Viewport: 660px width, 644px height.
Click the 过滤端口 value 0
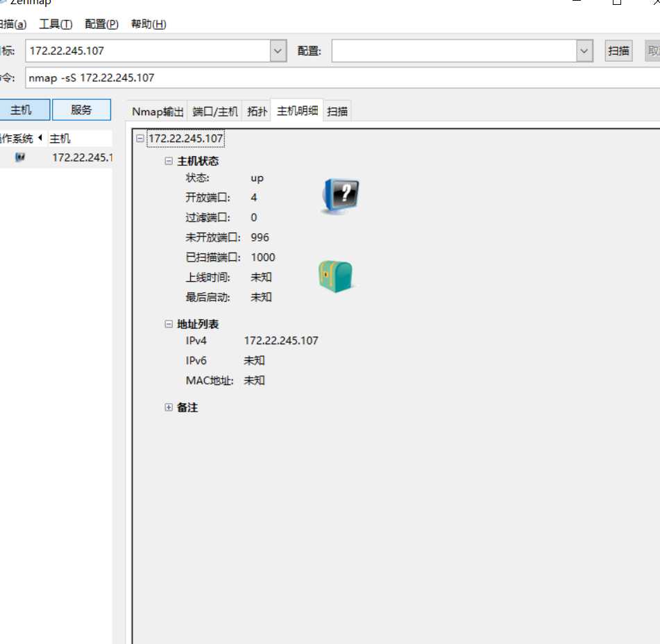(x=254, y=218)
